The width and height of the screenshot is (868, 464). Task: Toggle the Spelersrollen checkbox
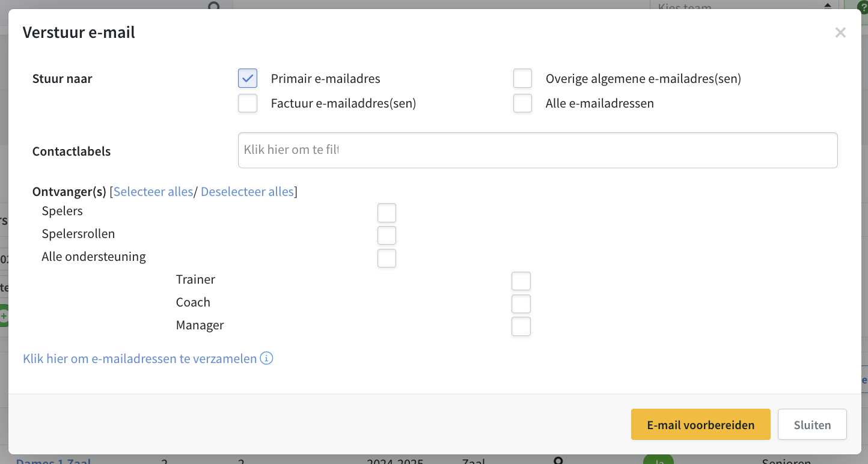coord(387,235)
